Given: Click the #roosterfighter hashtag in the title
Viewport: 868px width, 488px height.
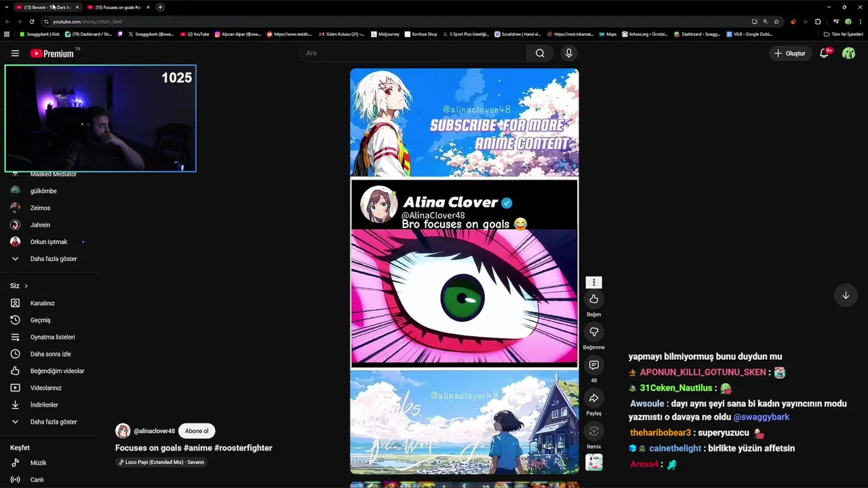Looking at the screenshot, I should point(243,448).
